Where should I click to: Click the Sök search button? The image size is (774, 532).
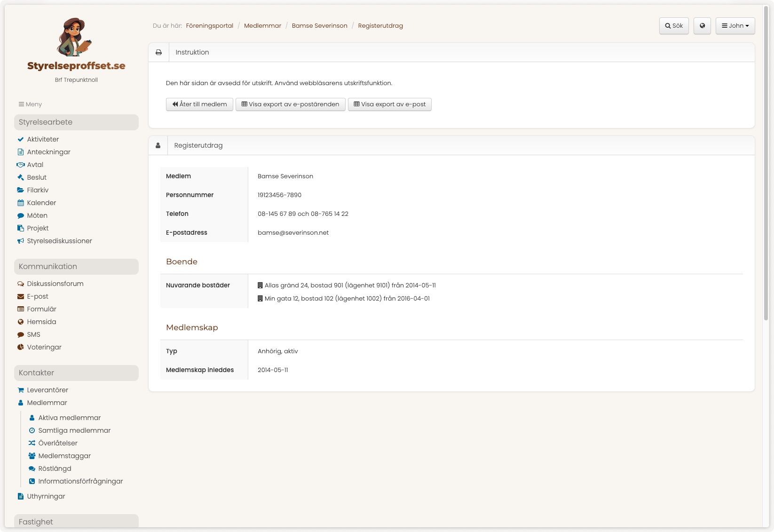pyautogui.click(x=674, y=26)
